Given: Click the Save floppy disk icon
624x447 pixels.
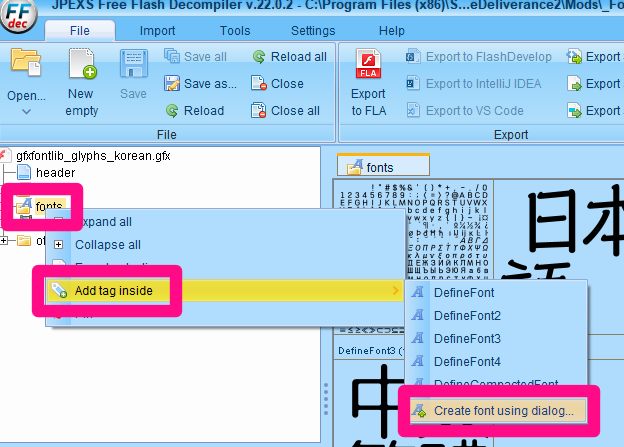Looking at the screenshot, I should [133, 63].
